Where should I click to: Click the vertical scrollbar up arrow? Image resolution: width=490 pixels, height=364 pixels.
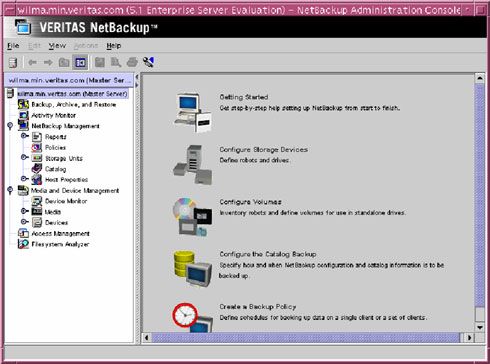click(480, 78)
